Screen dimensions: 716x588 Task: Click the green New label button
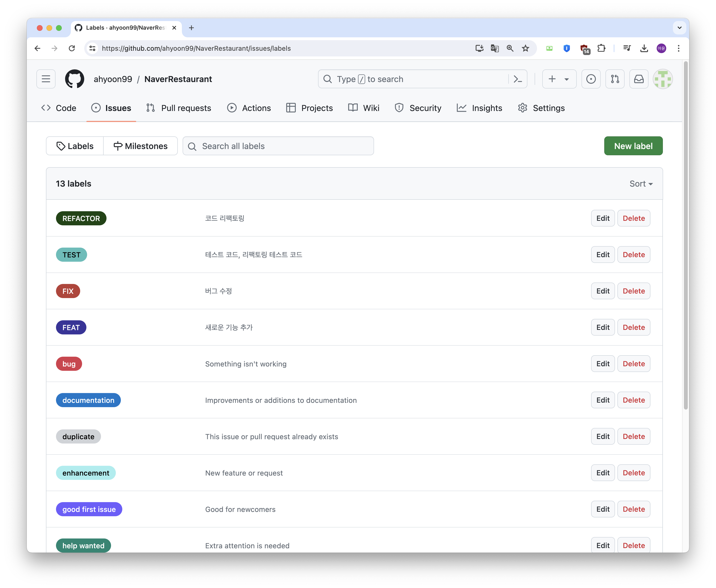[633, 146]
